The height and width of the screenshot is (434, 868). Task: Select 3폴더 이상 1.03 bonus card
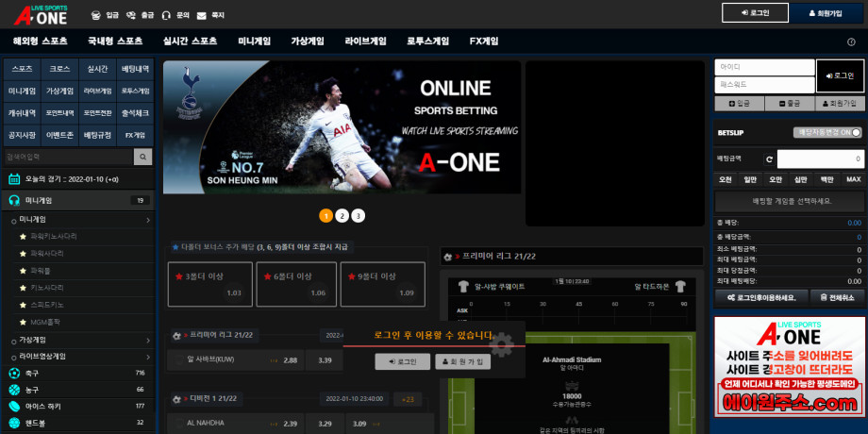coord(210,285)
